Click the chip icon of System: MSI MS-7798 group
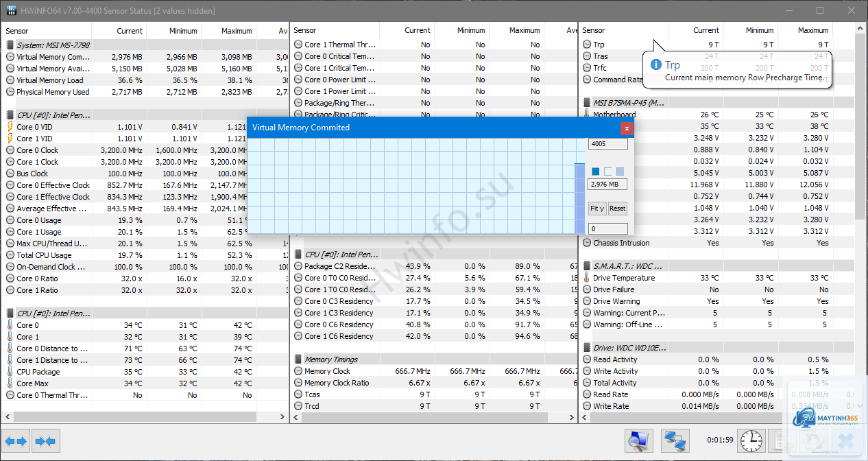 tap(10, 45)
